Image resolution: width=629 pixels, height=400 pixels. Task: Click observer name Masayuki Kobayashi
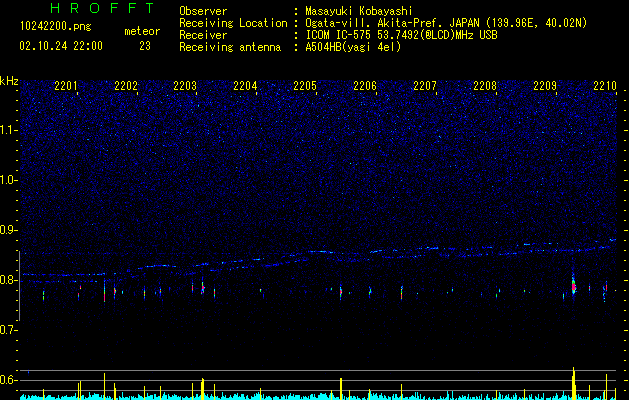coord(359,11)
